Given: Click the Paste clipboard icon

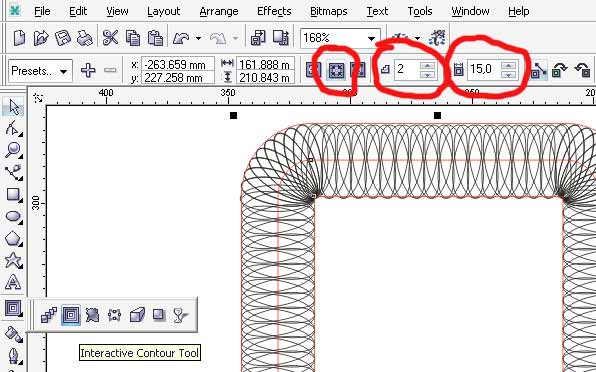Looking at the screenshot, I should point(155,38).
